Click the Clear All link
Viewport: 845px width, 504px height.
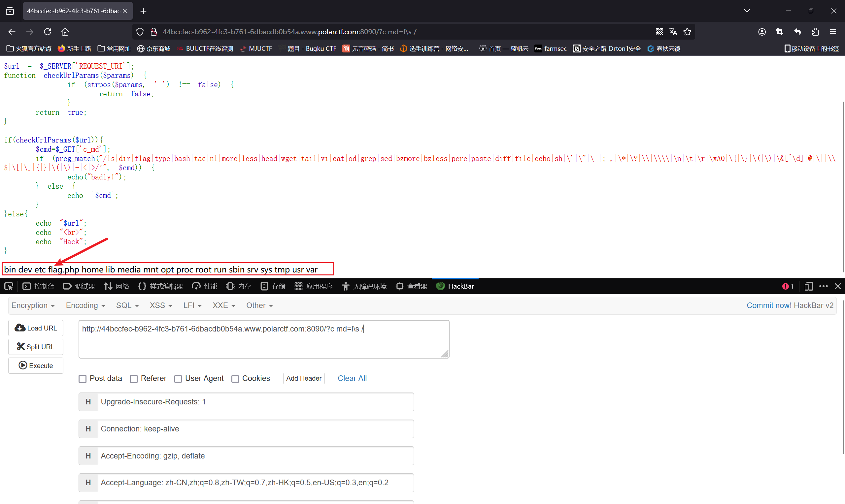pos(352,378)
